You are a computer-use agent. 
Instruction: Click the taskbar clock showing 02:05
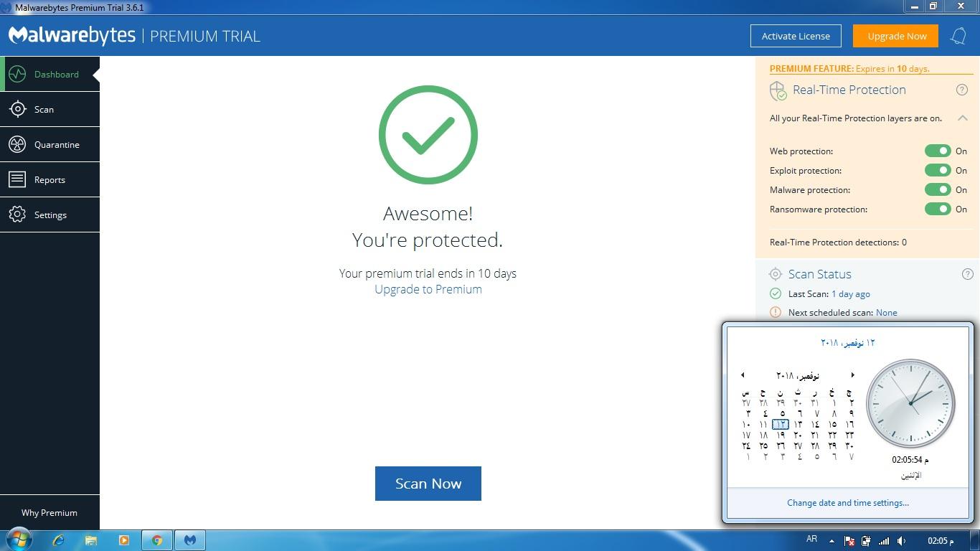pyautogui.click(x=941, y=540)
